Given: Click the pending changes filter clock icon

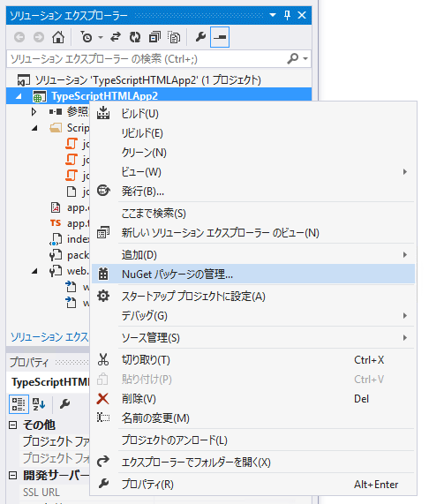Looking at the screenshot, I should coord(87,37).
